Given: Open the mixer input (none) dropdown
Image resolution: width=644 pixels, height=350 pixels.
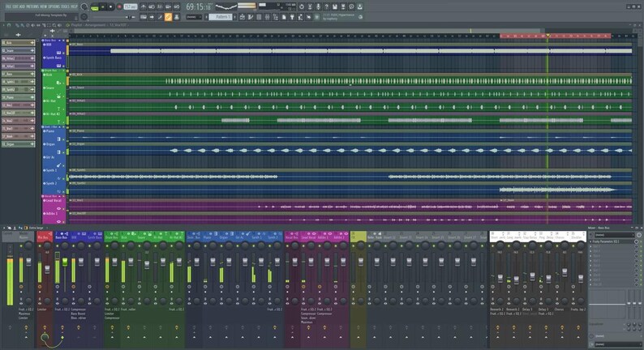Looking at the screenshot, I should 615,235.
